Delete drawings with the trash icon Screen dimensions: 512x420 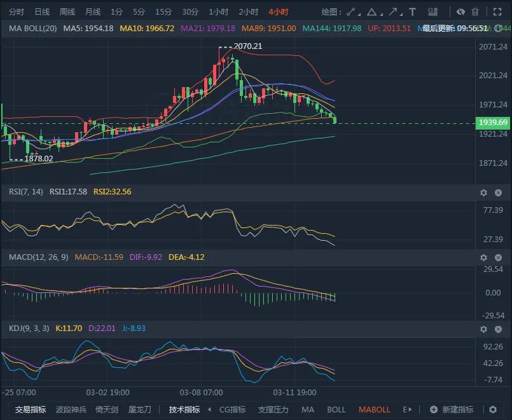pos(474,11)
